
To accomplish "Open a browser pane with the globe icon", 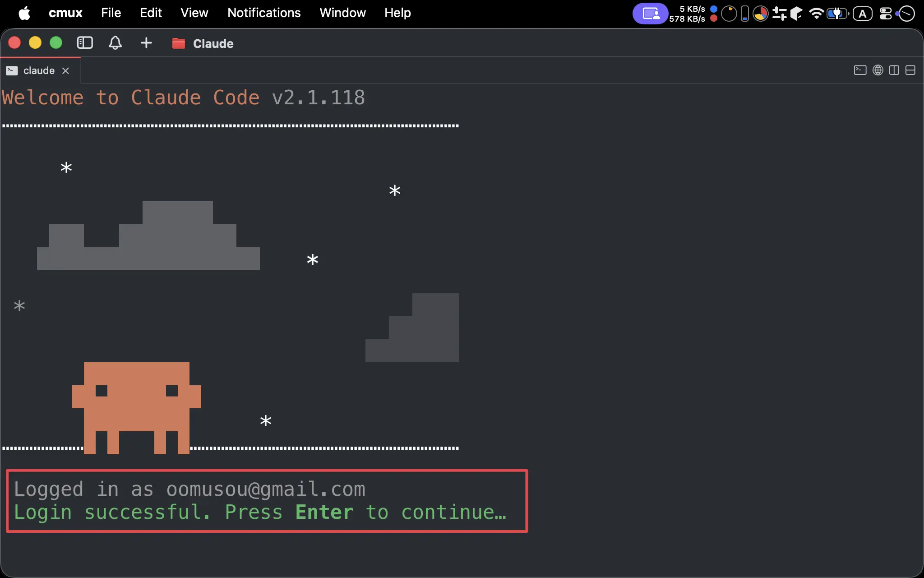I will tap(878, 70).
